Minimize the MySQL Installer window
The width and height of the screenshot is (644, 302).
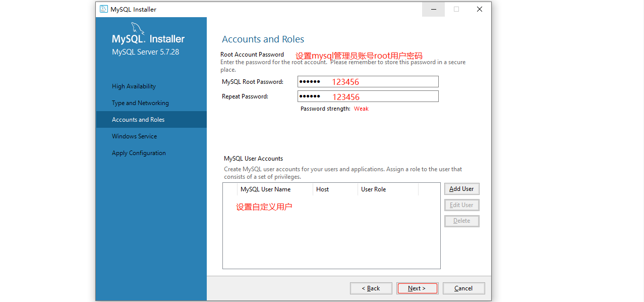433,9
